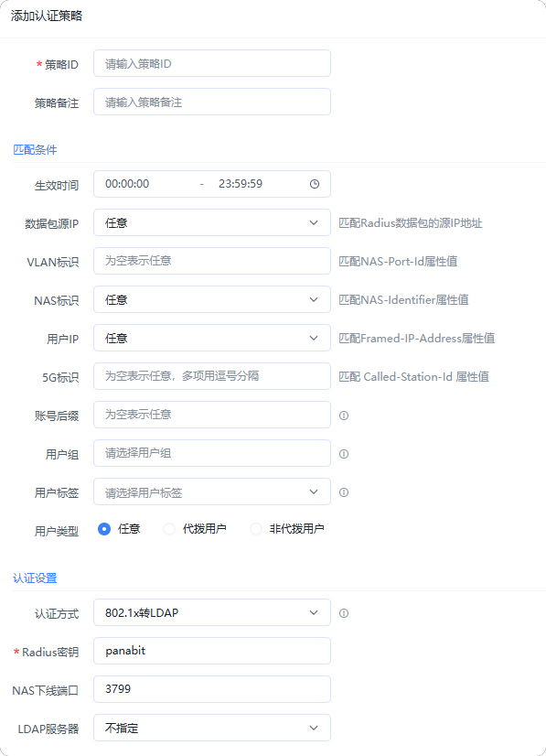Click info icon next to 用户标签
This screenshot has height=756, width=546.
pos(344,492)
